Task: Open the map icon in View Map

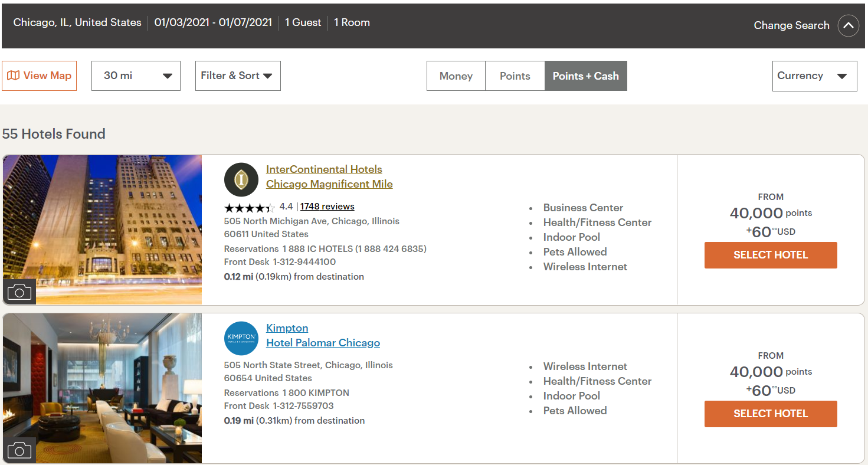Action: point(13,76)
